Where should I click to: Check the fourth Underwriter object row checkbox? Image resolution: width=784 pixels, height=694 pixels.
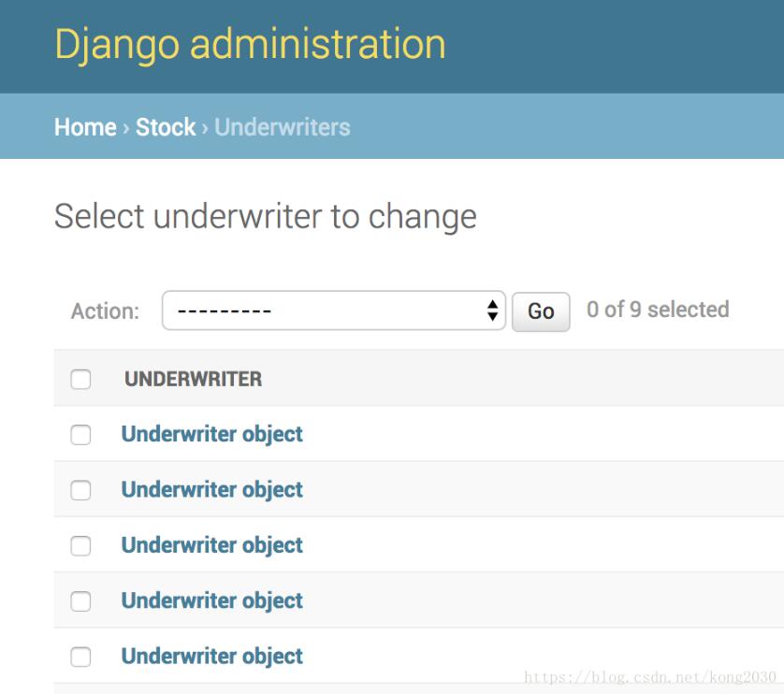point(80,599)
